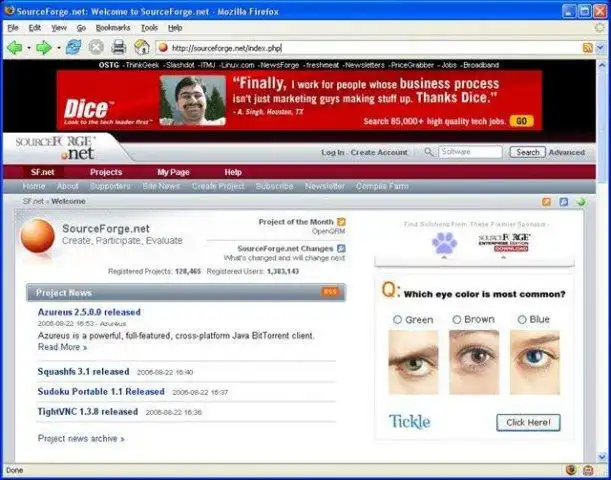Open the Home page icon in toolbar
Screen dimensions: 611x480
point(141,48)
